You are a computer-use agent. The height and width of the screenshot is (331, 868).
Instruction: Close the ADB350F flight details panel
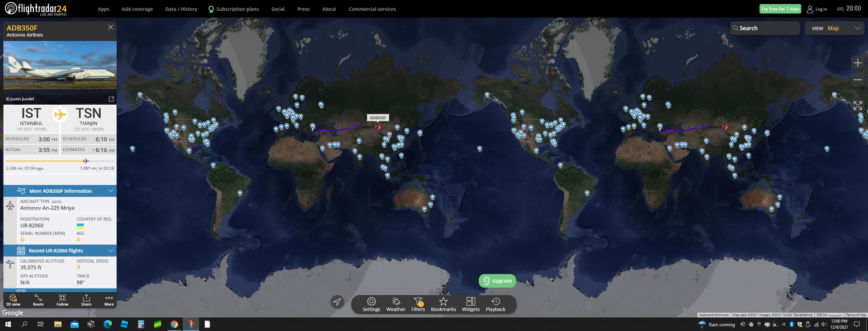tap(111, 28)
